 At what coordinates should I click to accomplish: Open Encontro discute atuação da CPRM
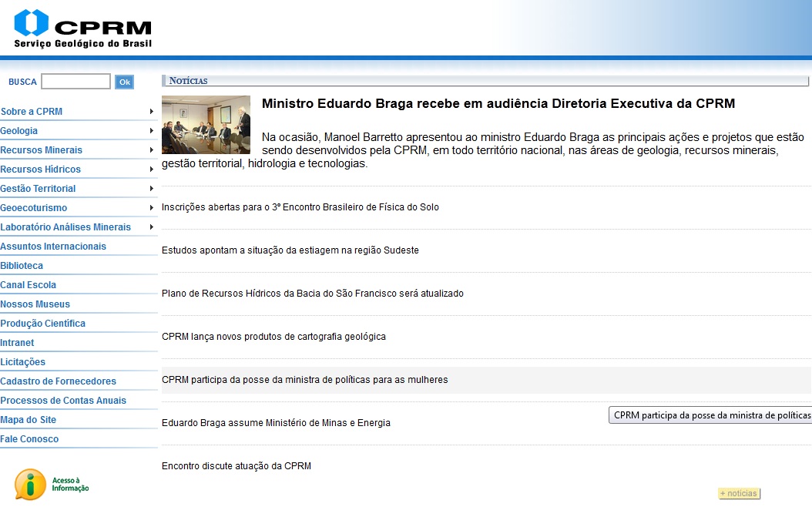[236, 466]
